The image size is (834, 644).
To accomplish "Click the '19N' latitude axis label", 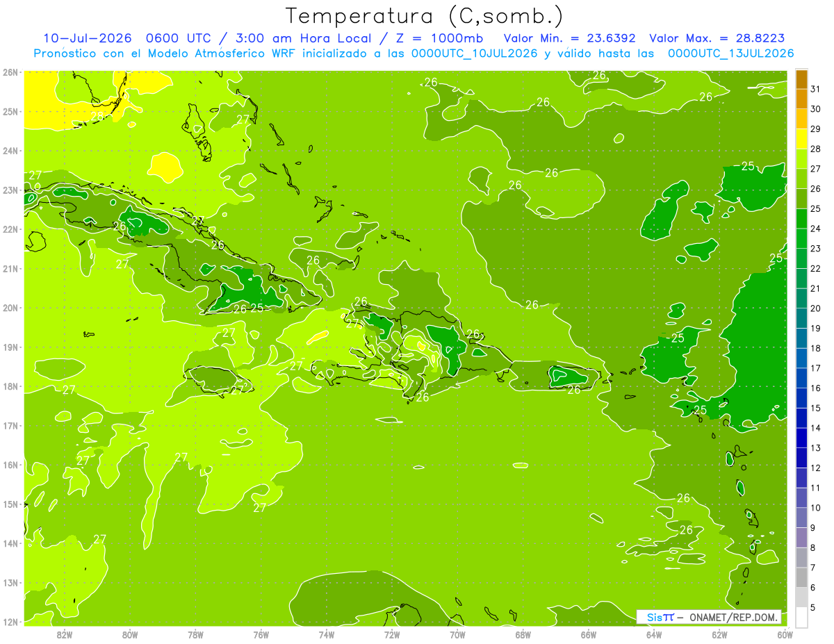I will tap(10, 347).
